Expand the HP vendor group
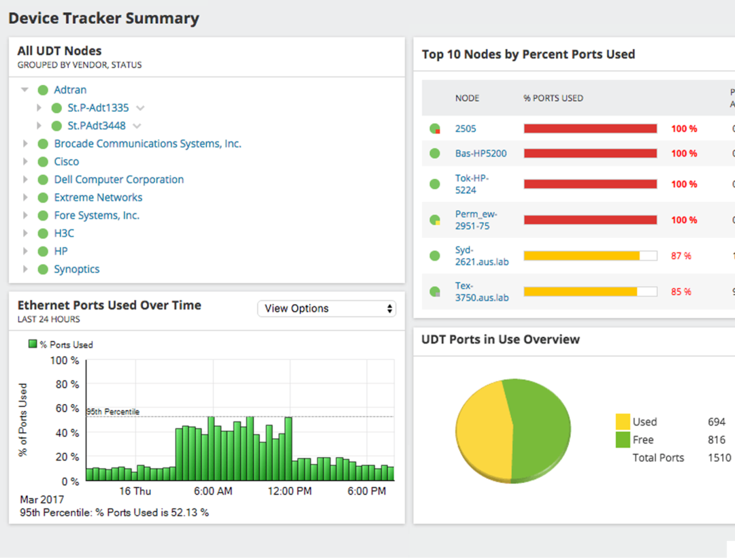The height and width of the screenshot is (560, 735). (x=25, y=252)
